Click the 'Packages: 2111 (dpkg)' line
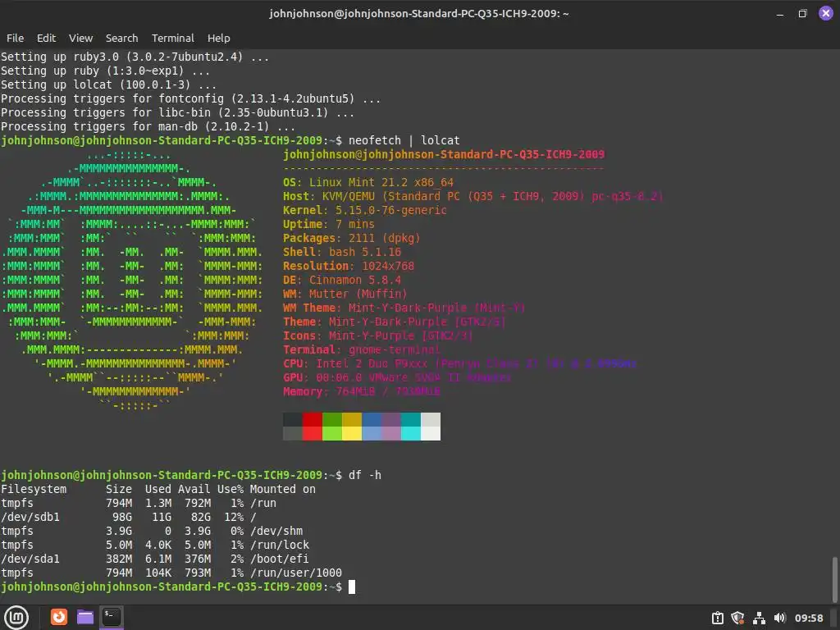Screen dimensions: 840x630 351,238
